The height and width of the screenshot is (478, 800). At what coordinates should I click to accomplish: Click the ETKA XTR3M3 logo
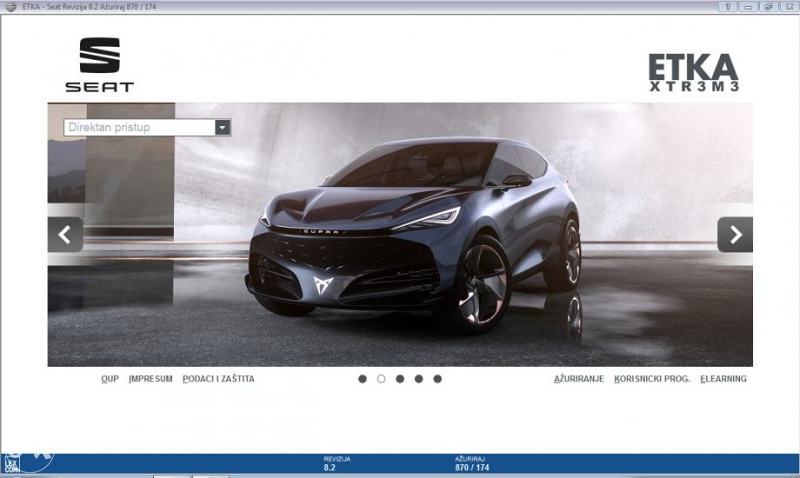click(x=693, y=72)
